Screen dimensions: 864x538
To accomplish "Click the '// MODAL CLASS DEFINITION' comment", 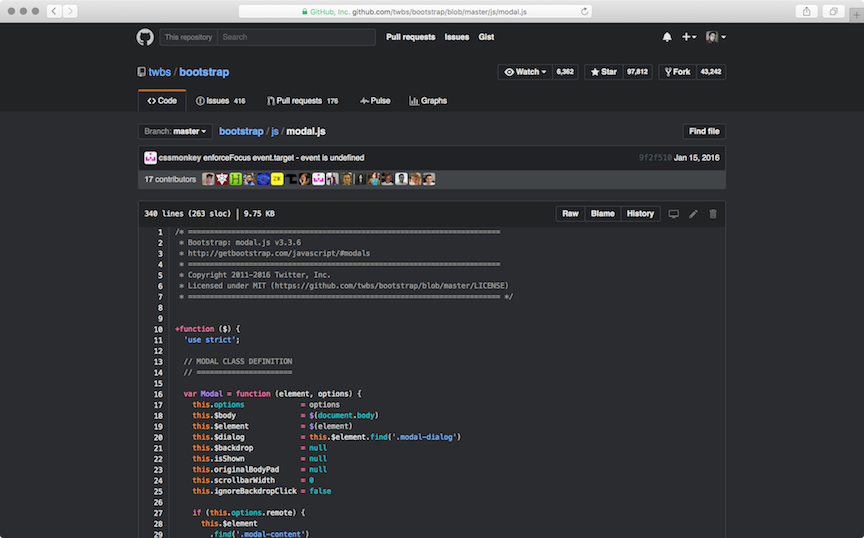I will pyautogui.click(x=238, y=362).
